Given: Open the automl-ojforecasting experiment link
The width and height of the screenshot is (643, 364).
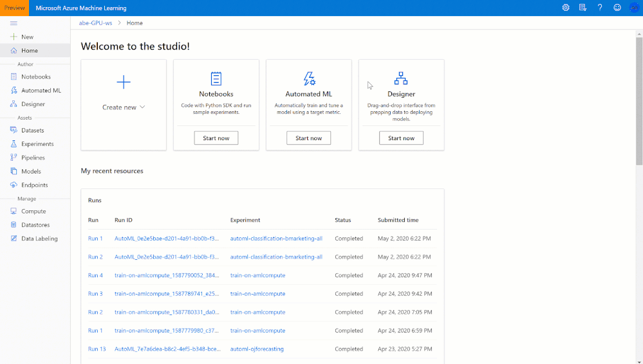Looking at the screenshot, I should click(x=257, y=349).
